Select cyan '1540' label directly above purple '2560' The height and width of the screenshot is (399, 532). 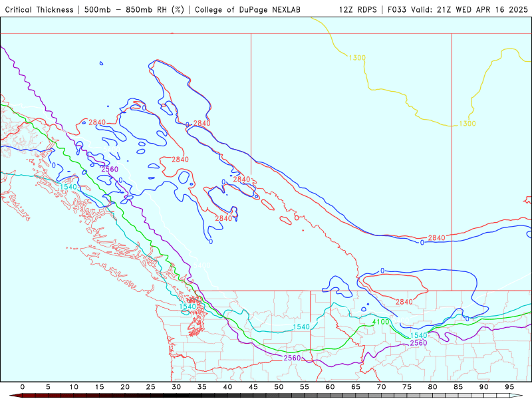pos(419,335)
